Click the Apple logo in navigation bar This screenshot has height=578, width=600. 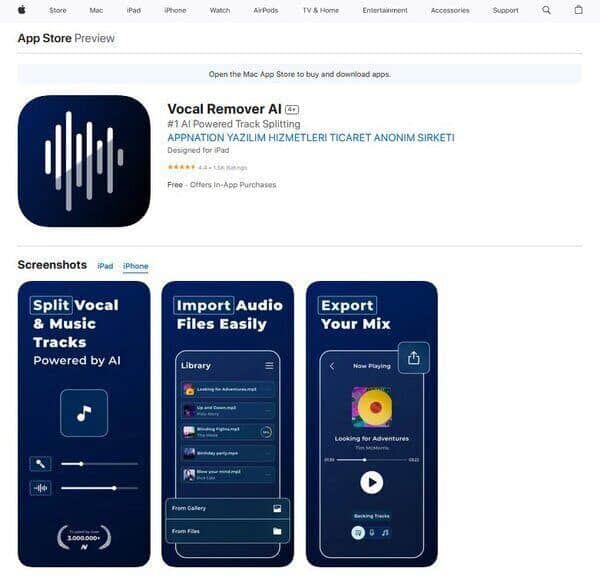(22, 10)
